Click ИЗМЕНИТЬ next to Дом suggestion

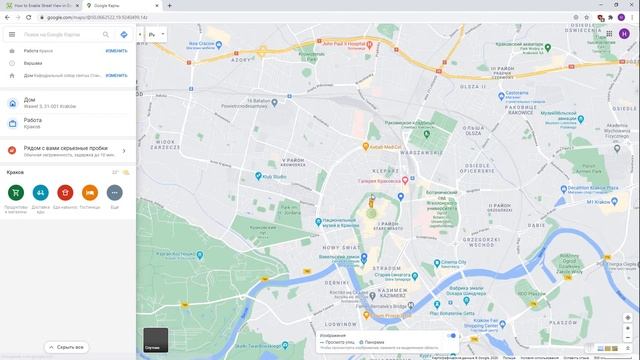(116, 76)
